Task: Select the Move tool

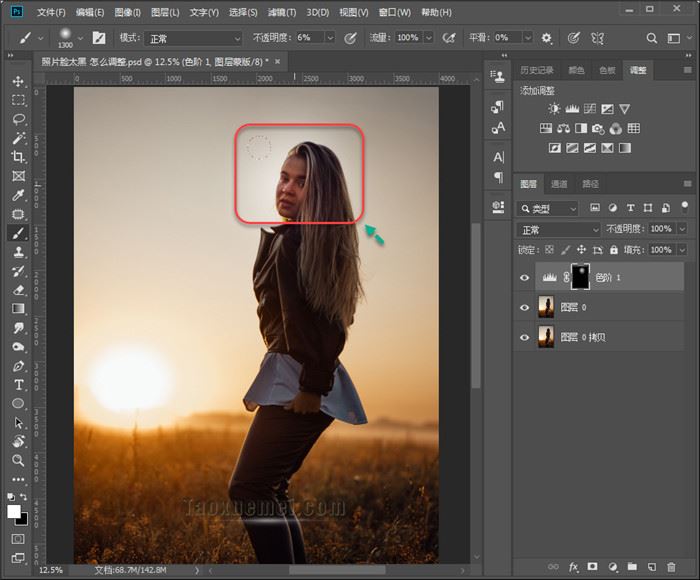Action: click(18, 81)
